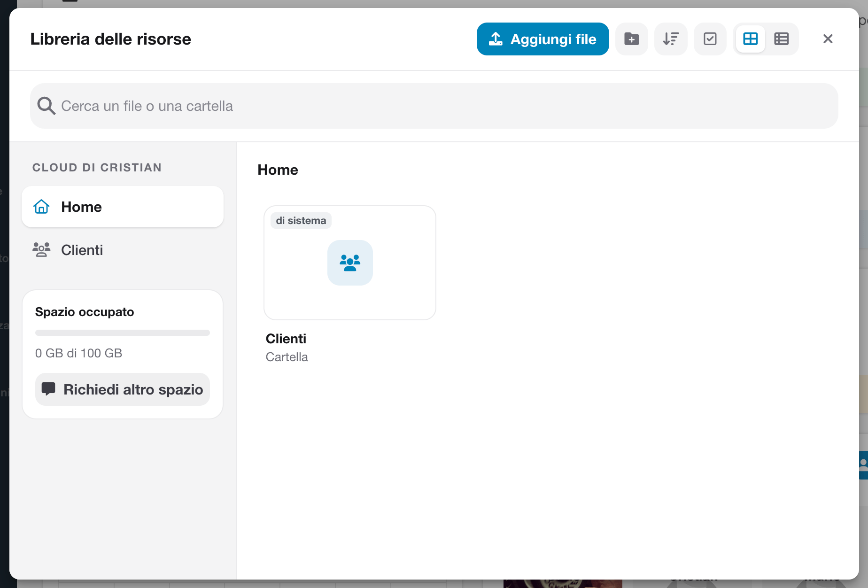Switch to list view
Image resolution: width=868 pixels, height=588 pixels.
(x=782, y=39)
